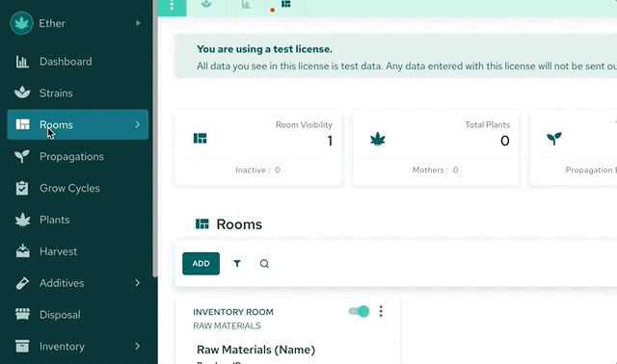Expand the Ether account arrow
The width and height of the screenshot is (617, 364).
click(x=138, y=23)
